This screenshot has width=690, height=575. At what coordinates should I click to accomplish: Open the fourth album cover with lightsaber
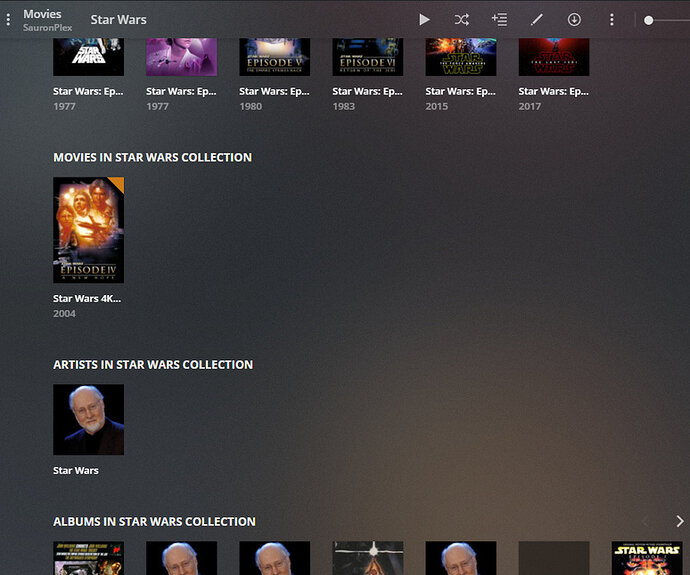[367, 558]
